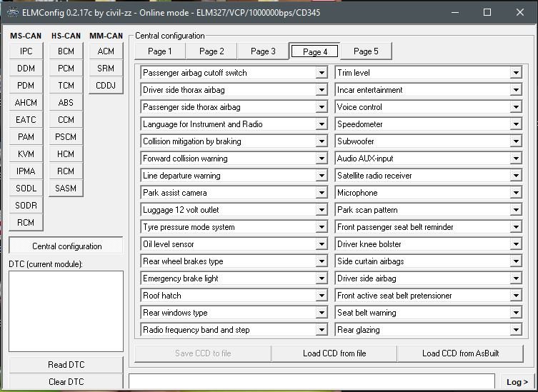The width and height of the screenshot is (538, 392).
Task: Toggle the Log > panel button
Action: (517, 382)
